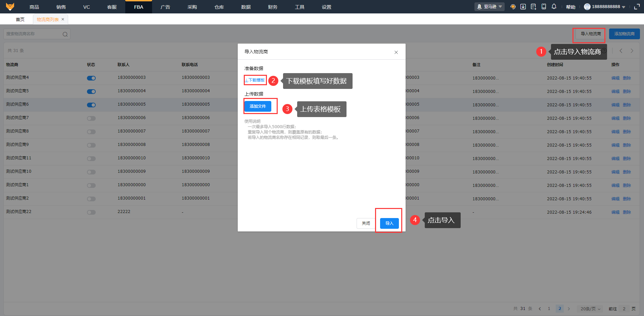
Task: Click the 创建时间 column header
Action: pyautogui.click(x=555, y=65)
